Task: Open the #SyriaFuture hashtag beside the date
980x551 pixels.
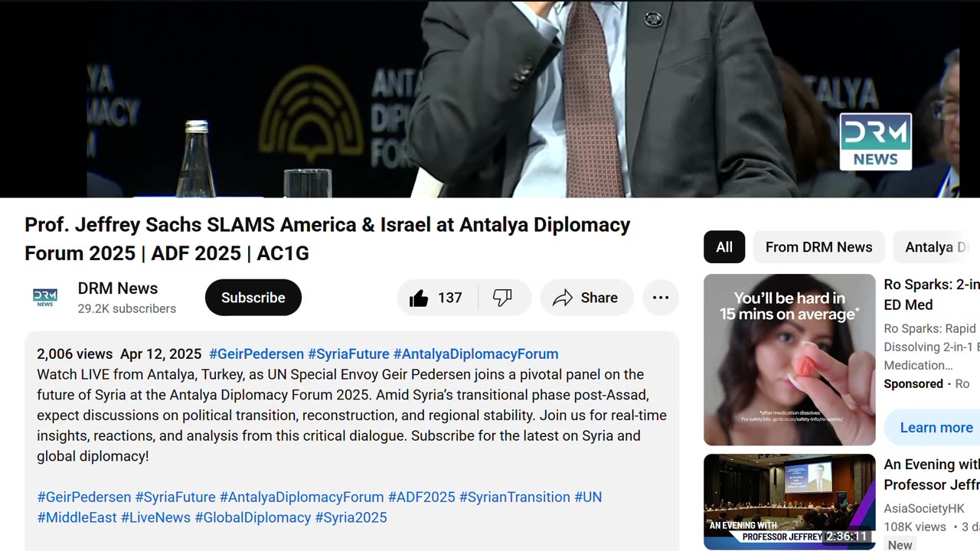Action: pos(348,354)
